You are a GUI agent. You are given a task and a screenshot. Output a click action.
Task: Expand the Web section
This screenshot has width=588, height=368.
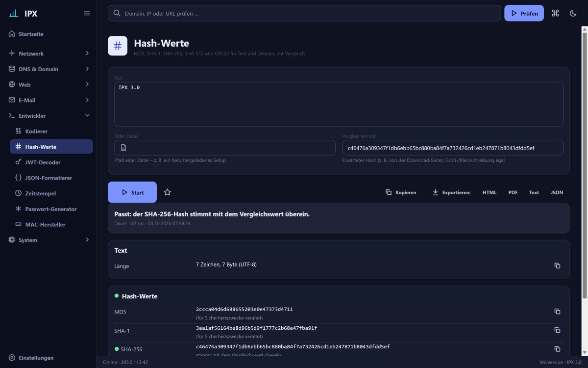click(49, 84)
